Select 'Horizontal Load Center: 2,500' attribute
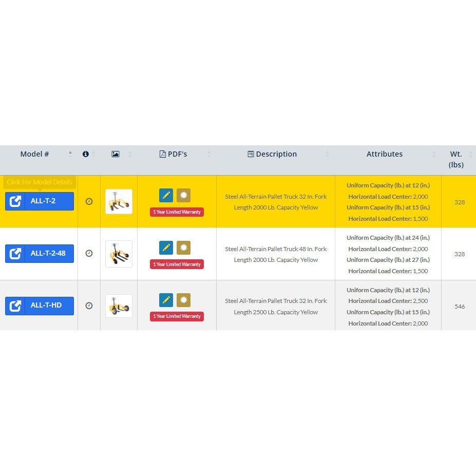Screen dimensions: 476x476 click(388, 301)
